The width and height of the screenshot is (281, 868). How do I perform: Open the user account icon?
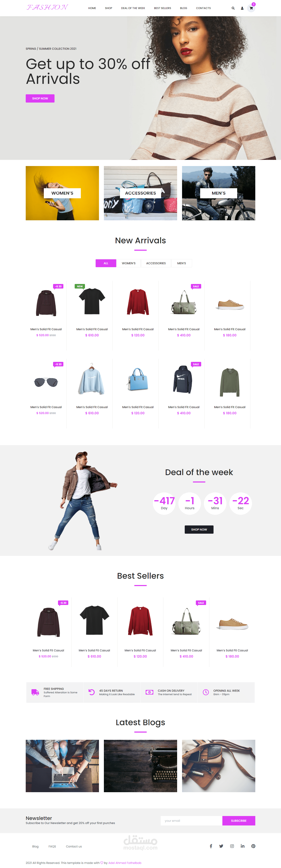[x=242, y=8]
